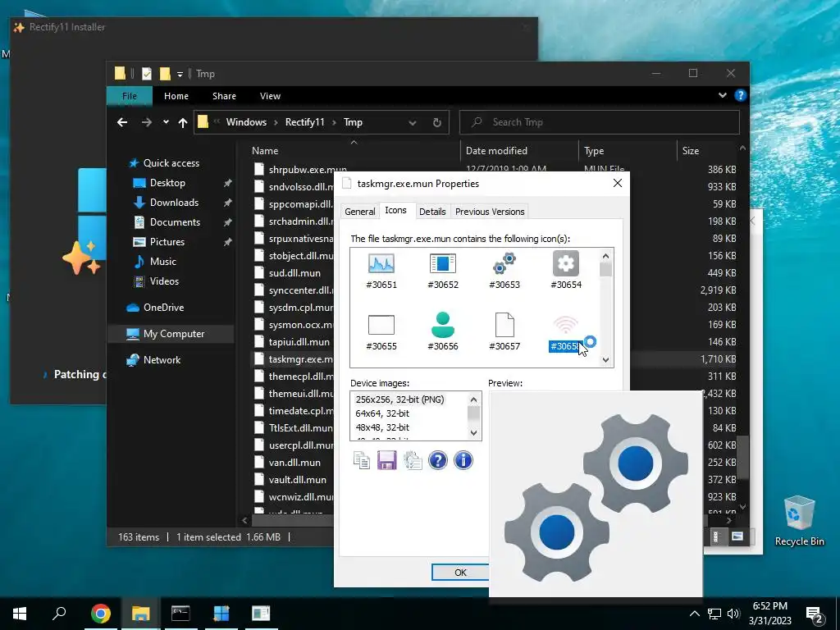
Task: Click the OK button in Properties
Action: [460, 572]
